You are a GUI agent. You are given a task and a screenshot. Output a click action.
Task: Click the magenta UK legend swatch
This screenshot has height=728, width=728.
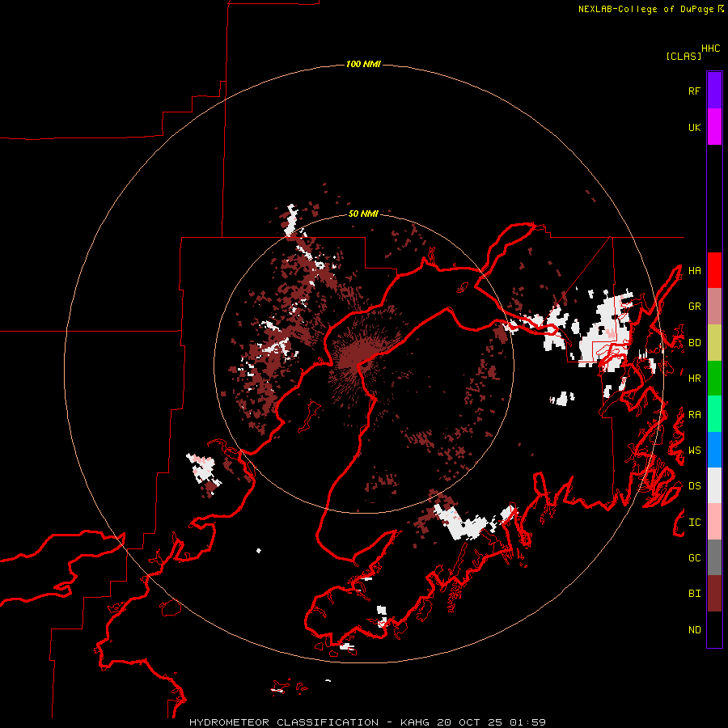[714, 127]
